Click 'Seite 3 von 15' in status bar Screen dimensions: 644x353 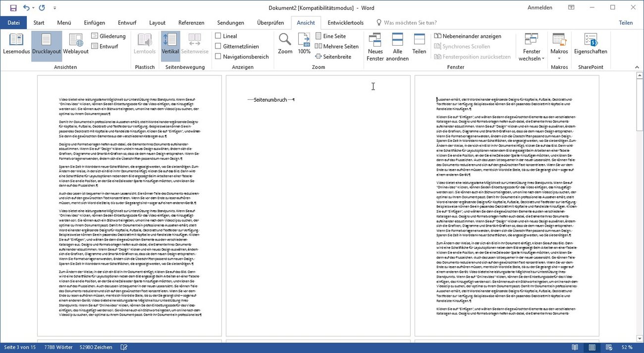click(x=20, y=347)
